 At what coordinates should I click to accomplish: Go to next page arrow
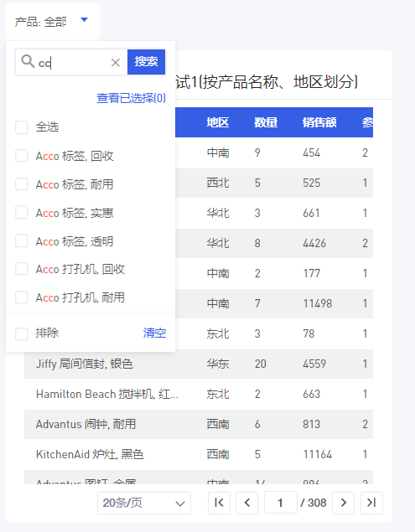pyautogui.click(x=344, y=503)
